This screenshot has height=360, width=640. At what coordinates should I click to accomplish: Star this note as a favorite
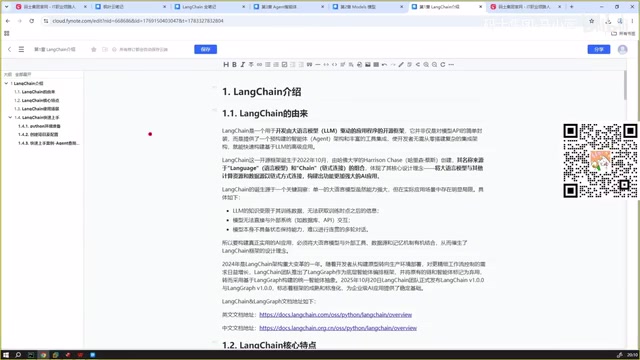pyautogui.click(x=93, y=49)
